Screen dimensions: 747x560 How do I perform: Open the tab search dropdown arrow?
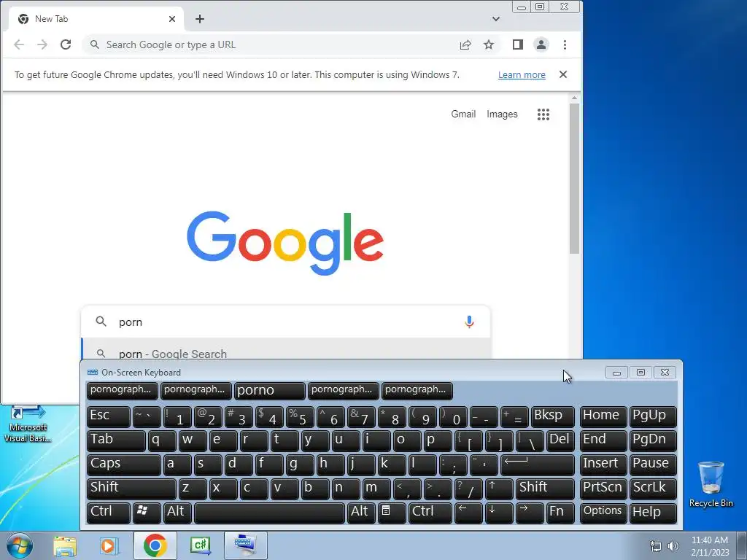pyautogui.click(x=496, y=19)
